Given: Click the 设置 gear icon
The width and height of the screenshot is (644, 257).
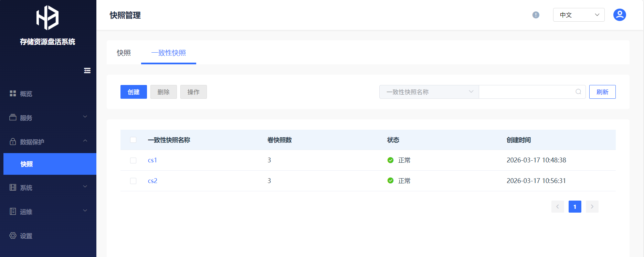Looking at the screenshot, I should (x=13, y=236).
